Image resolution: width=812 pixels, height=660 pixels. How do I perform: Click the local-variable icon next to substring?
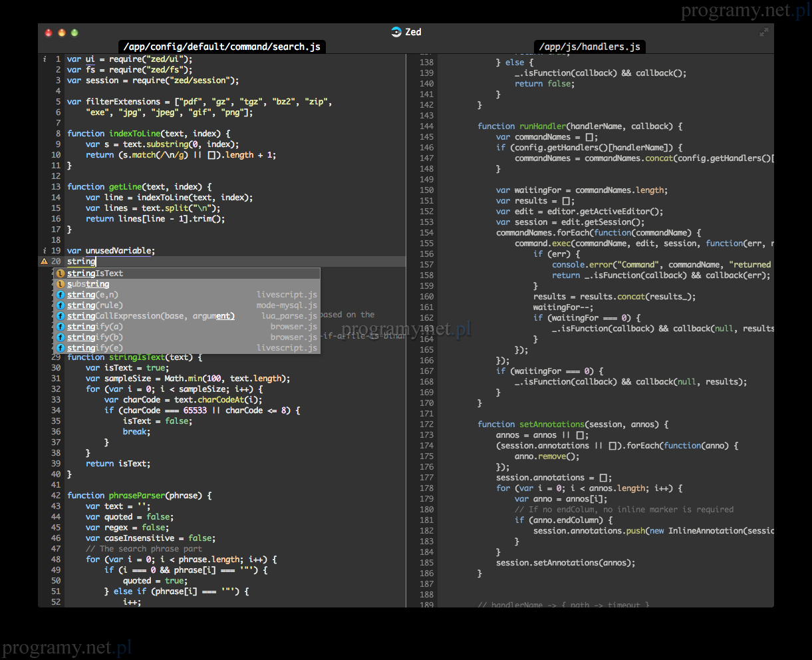click(x=61, y=284)
